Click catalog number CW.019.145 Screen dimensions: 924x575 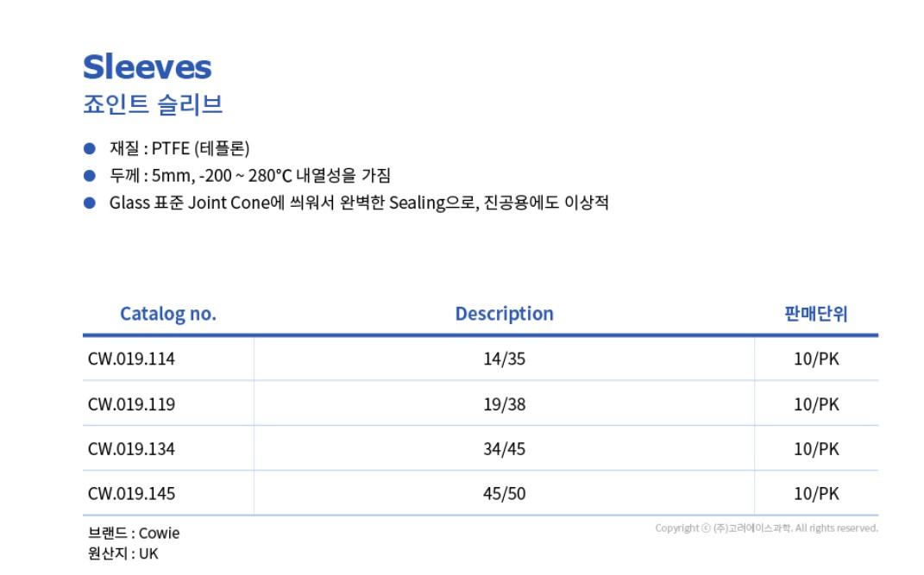(x=131, y=493)
